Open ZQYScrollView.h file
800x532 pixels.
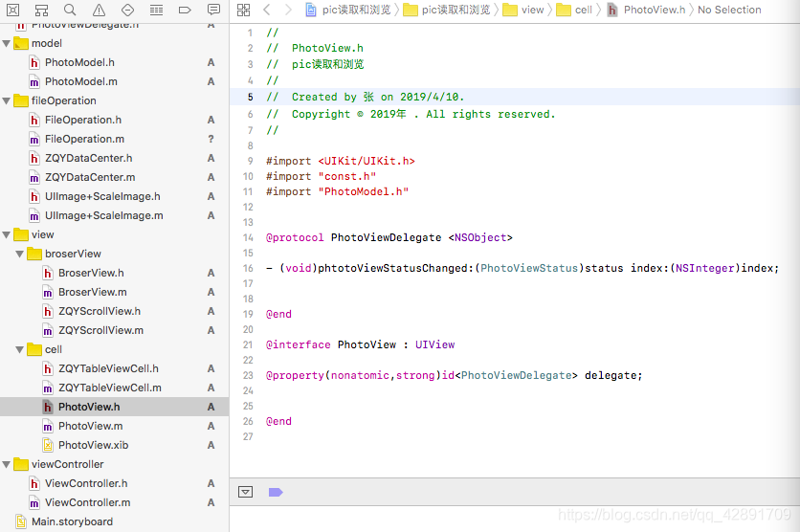click(x=100, y=311)
